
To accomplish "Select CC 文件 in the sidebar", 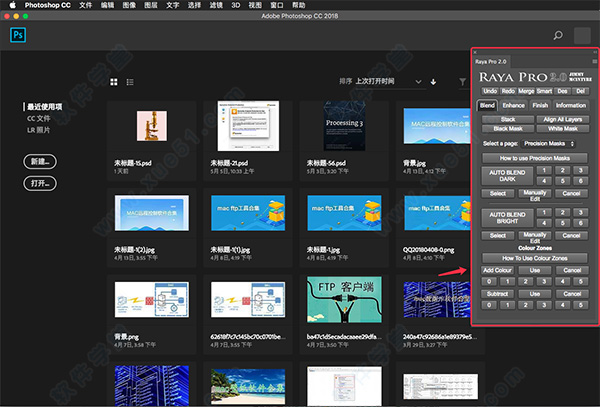I will click(x=38, y=118).
